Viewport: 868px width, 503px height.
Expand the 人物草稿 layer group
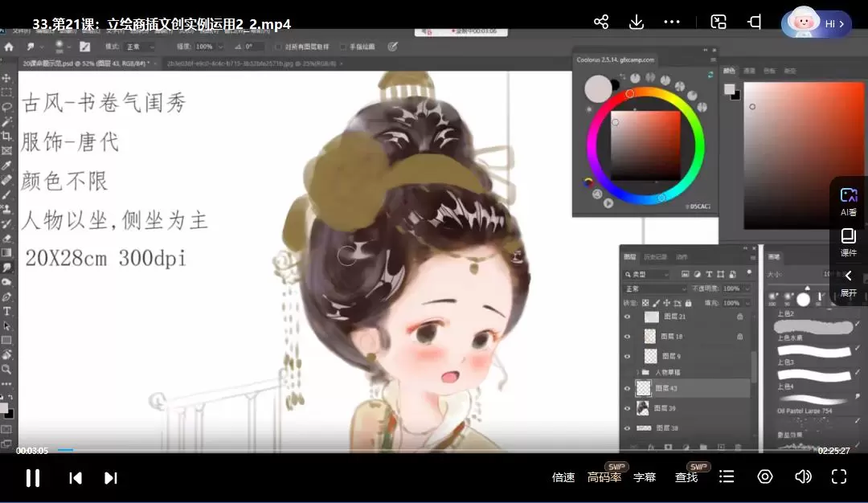637,372
